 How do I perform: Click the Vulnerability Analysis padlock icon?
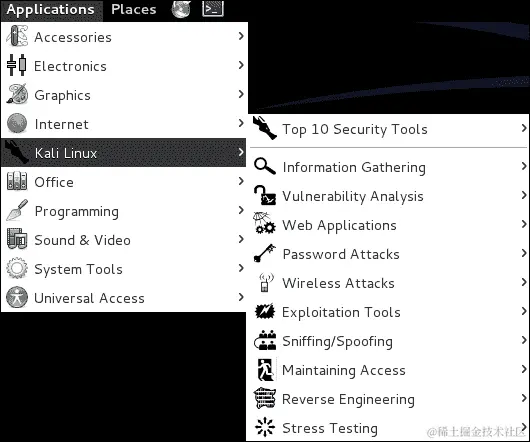click(x=265, y=195)
